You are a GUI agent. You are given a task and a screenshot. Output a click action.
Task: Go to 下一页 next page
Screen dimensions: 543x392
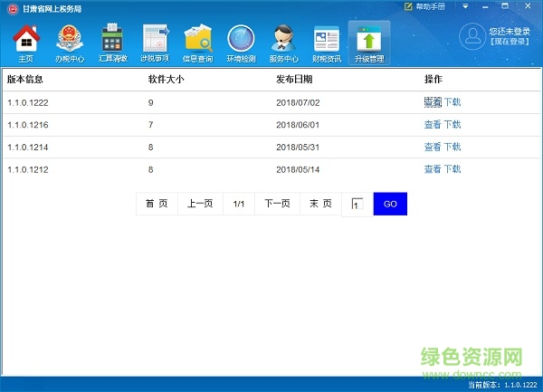277,204
